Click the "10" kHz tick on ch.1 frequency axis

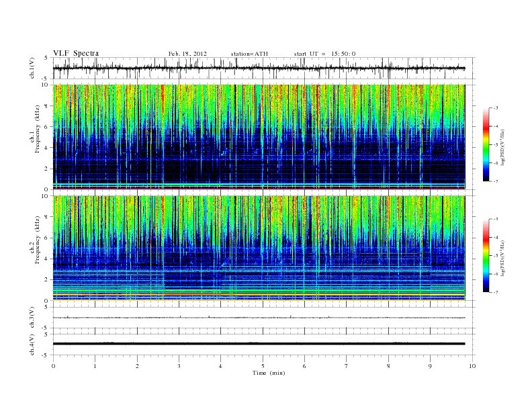(x=46, y=85)
